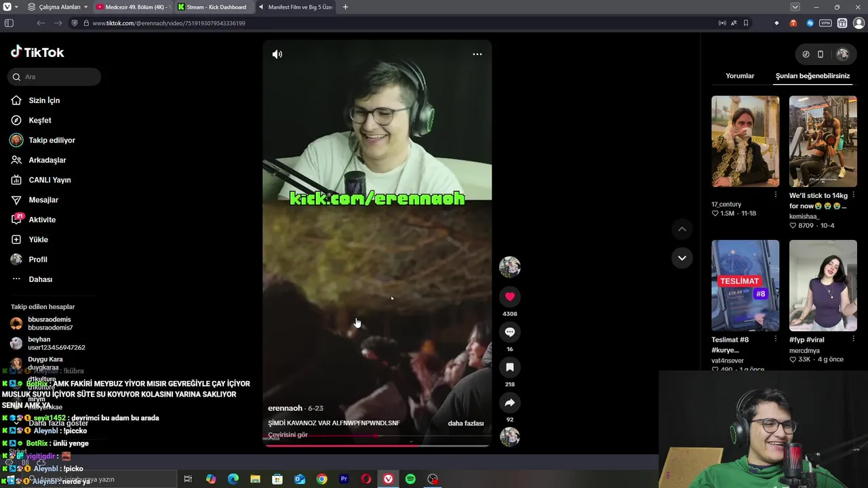Open Spotify from the taskbar

point(410,479)
